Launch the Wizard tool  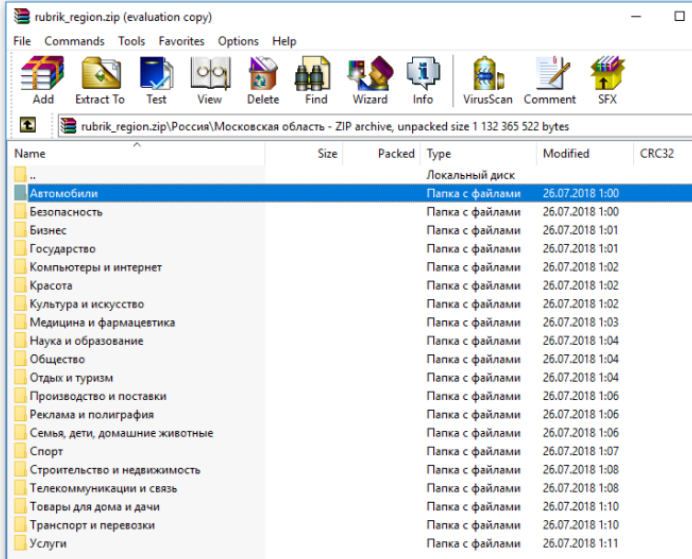(x=370, y=80)
